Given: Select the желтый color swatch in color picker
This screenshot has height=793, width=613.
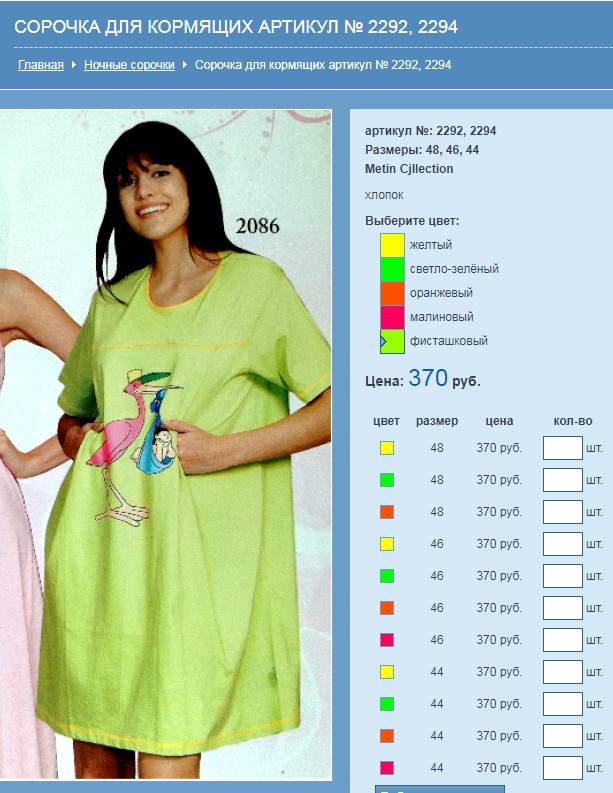Looking at the screenshot, I should pyautogui.click(x=392, y=245).
